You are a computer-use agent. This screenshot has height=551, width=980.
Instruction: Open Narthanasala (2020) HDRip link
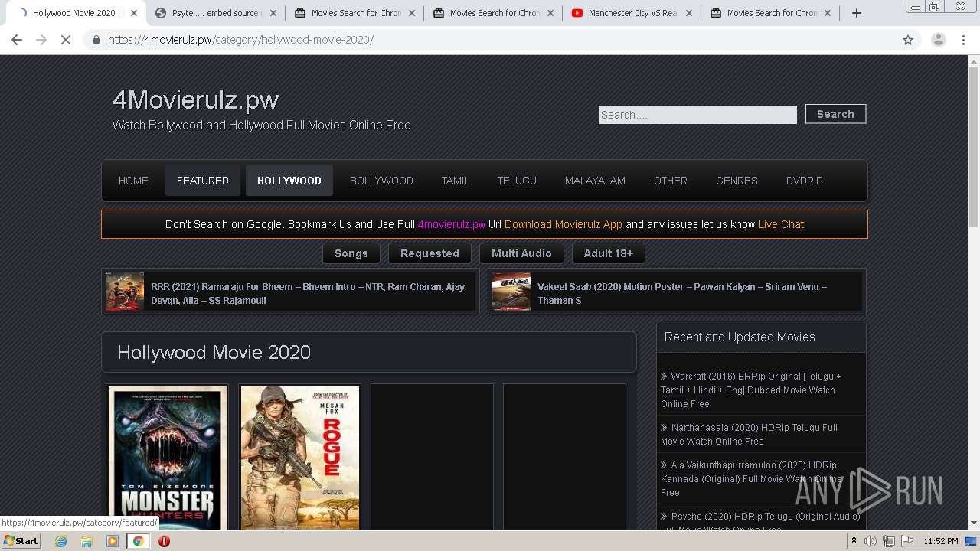(x=749, y=434)
